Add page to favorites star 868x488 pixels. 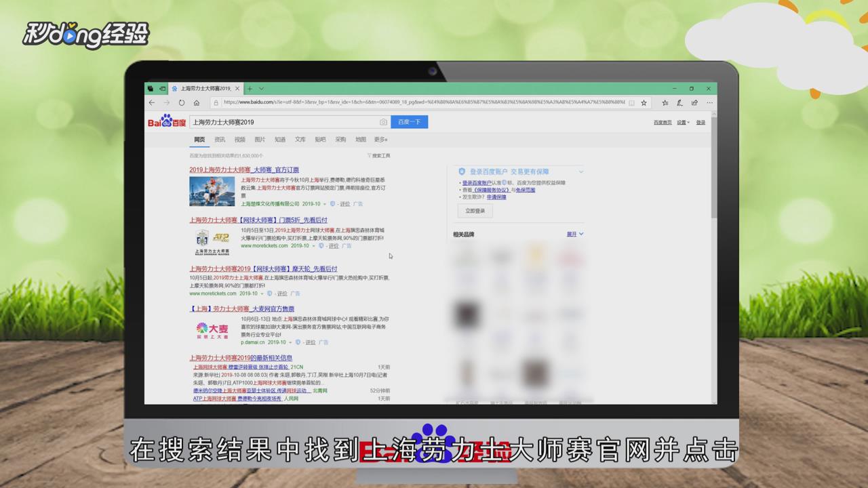click(644, 103)
